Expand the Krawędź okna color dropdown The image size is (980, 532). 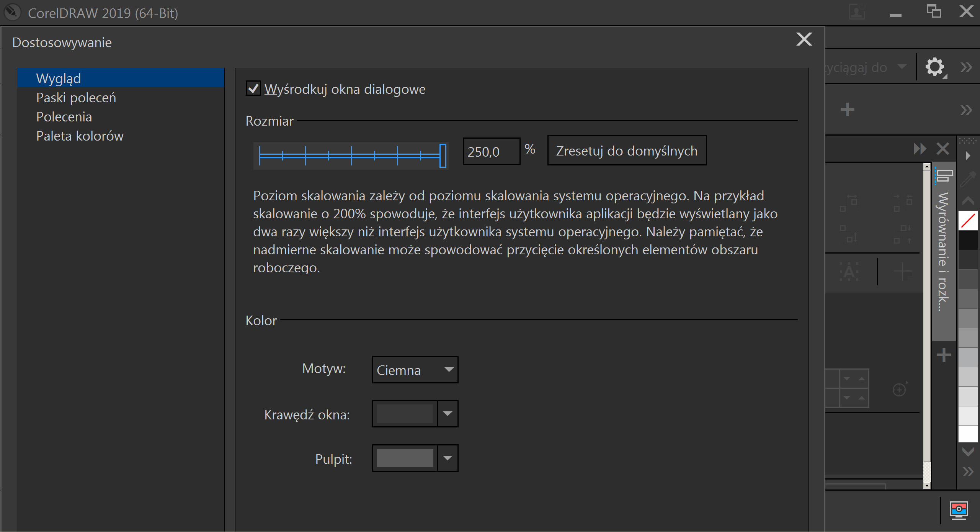coord(448,414)
